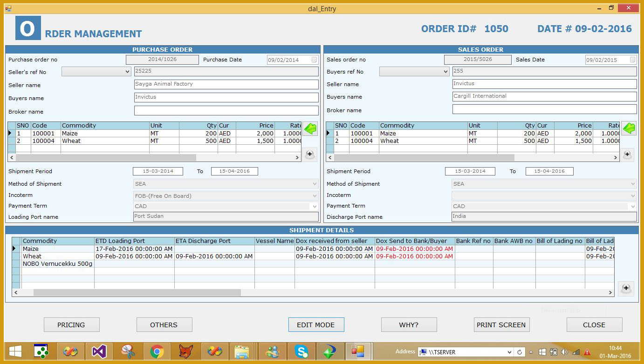The height and width of the screenshot is (364, 644).
Task: Expand the Incoterm dropdown on sales order
Action: tap(632, 195)
